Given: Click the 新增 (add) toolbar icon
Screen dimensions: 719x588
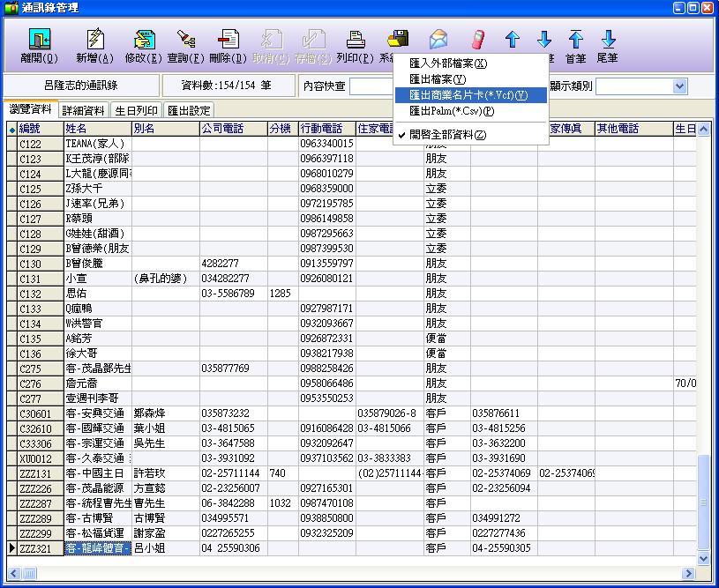Looking at the screenshot, I should [94, 46].
